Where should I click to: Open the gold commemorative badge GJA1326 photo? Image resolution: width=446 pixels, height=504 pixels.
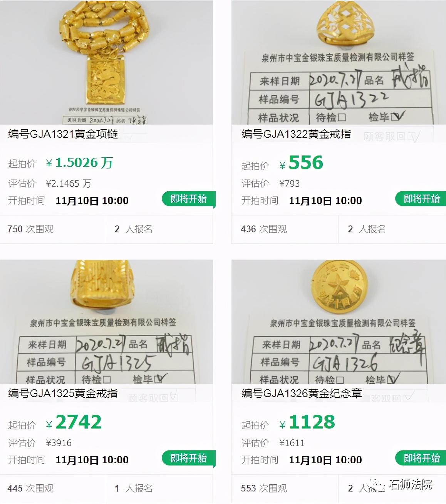[x=339, y=322]
